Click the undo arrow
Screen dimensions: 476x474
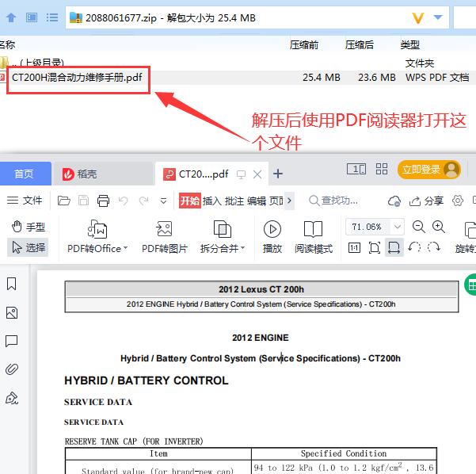(124, 201)
